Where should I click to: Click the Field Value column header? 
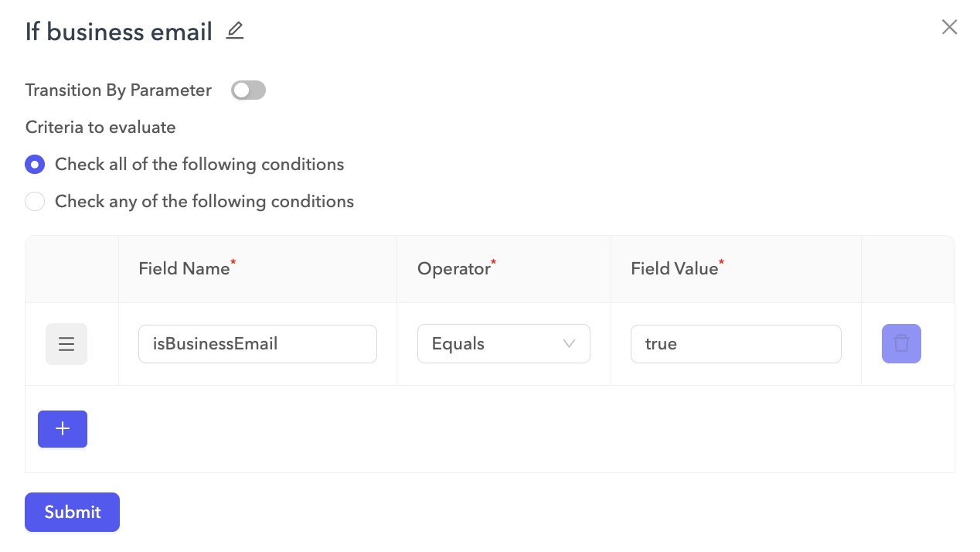(x=673, y=268)
